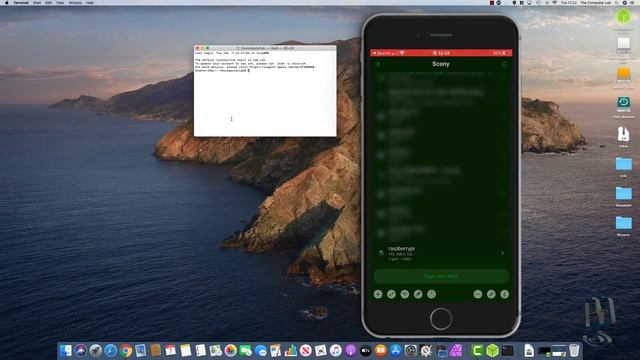
Task: Open the Window menu
Action: [x=75, y=2]
